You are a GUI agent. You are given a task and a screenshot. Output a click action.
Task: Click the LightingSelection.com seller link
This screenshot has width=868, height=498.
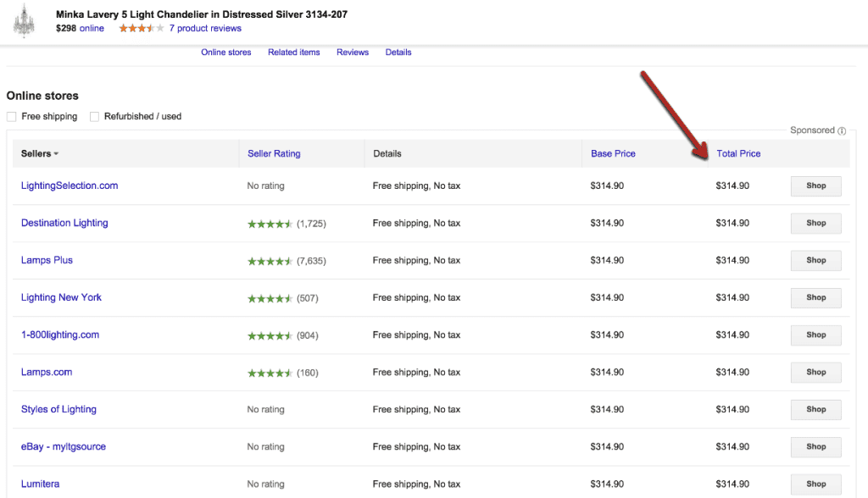click(70, 185)
